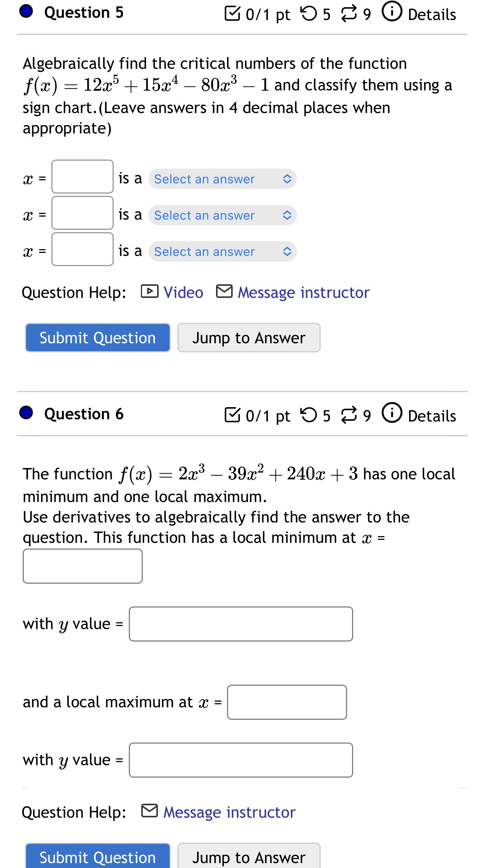Click the info icon in Question 6 header
The image size is (485, 868).
click(x=392, y=414)
